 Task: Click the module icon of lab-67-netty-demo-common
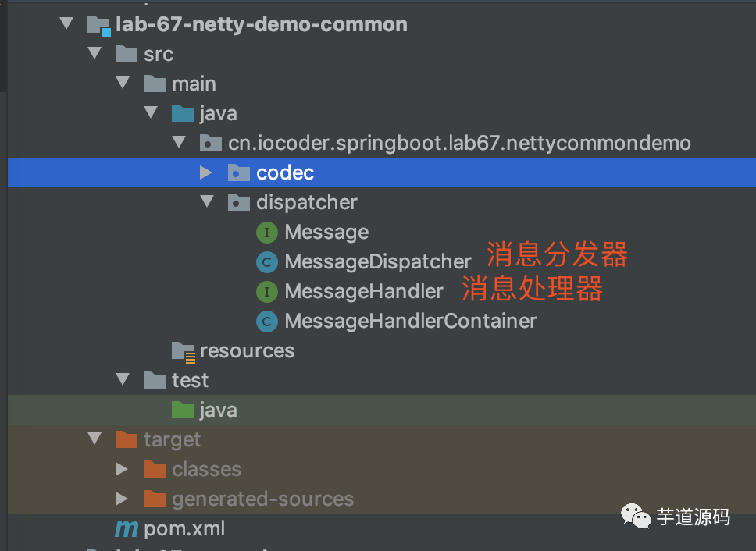coord(99,25)
